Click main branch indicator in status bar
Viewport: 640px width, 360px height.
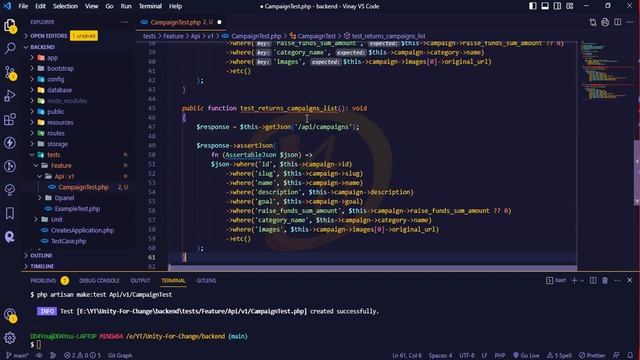(x=17, y=356)
